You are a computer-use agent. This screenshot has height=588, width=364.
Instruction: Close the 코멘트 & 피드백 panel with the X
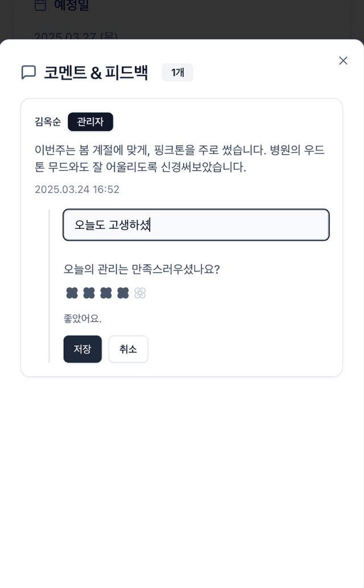coord(343,60)
